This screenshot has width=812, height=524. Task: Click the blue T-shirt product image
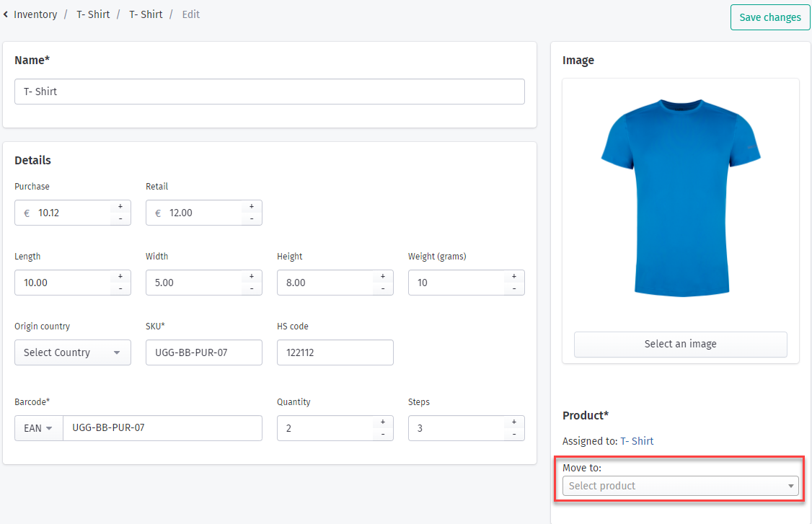[x=681, y=197]
